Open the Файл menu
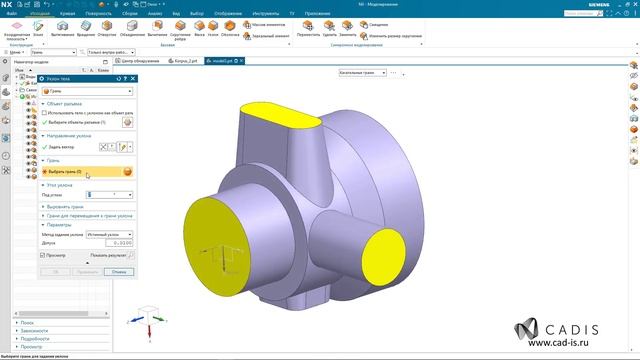The height and width of the screenshot is (360, 640). click(x=12, y=13)
